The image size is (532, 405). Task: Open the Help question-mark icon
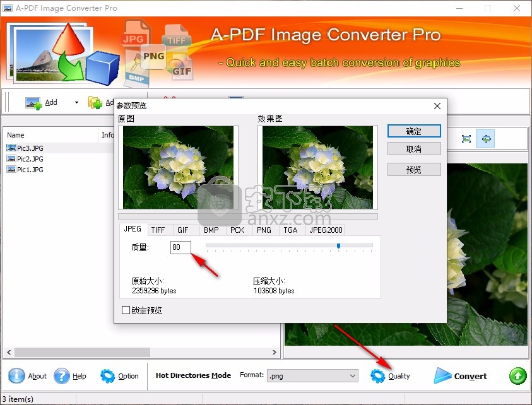tap(62, 376)
